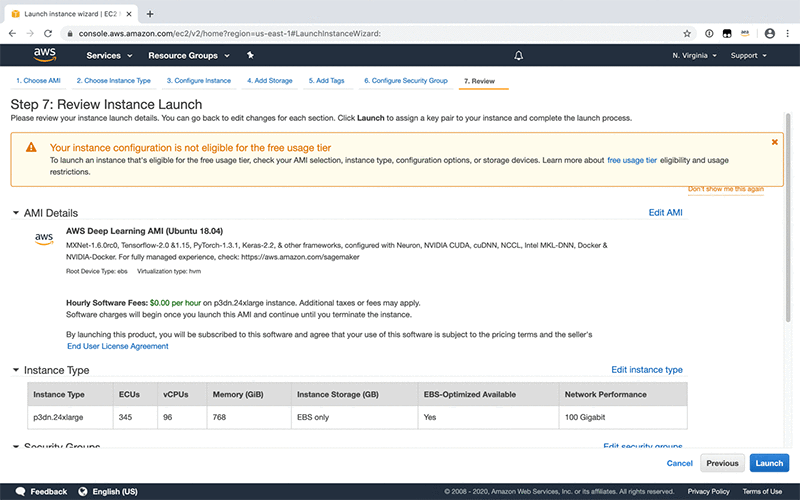Reload the page
This screenshot has height=500, width=800.
pos(48,34)
